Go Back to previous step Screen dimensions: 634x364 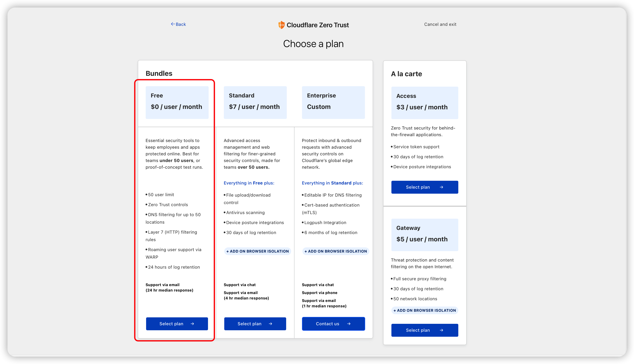(180, 24)
